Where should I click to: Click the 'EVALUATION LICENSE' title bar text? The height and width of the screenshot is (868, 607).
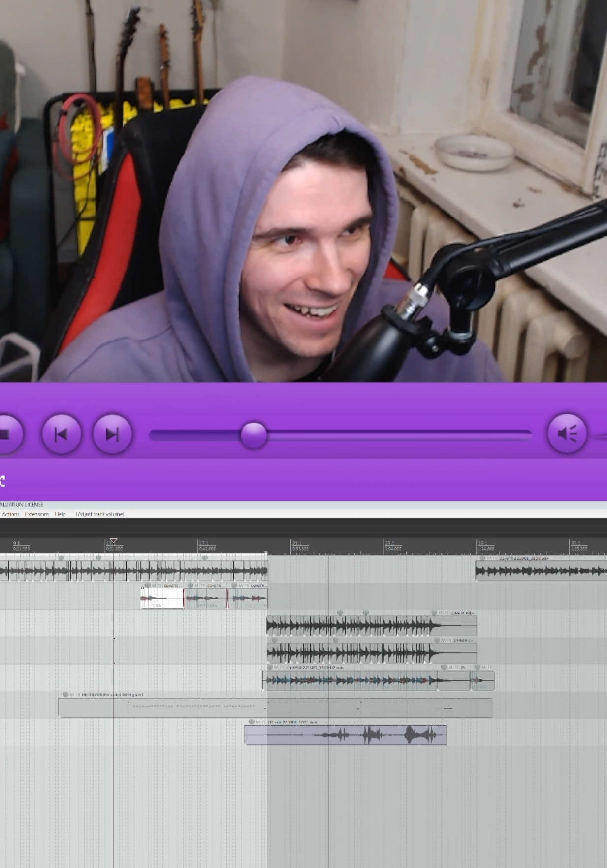pos(22,504)
